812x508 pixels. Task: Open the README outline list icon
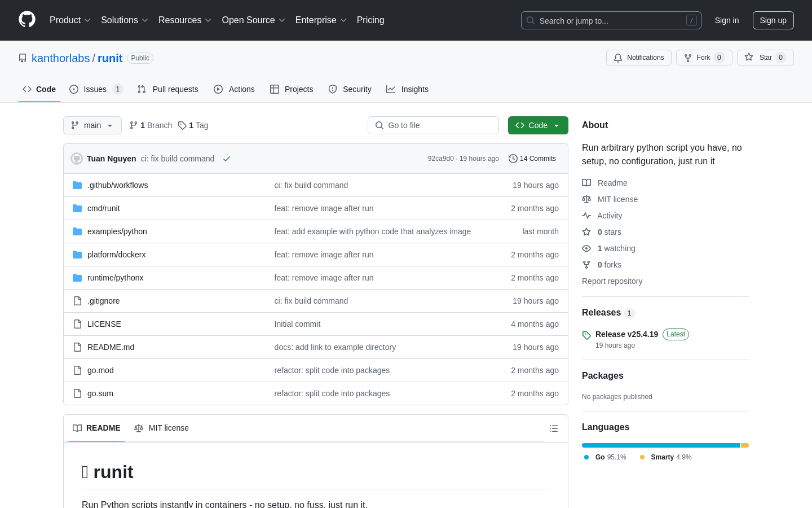pyautogui.click(x=554, y=428)
